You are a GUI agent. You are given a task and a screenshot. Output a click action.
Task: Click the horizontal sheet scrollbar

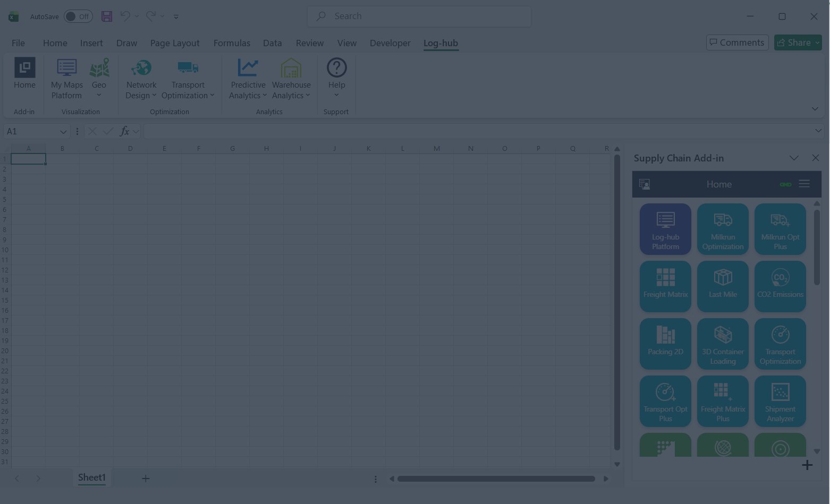pos(496,479)
